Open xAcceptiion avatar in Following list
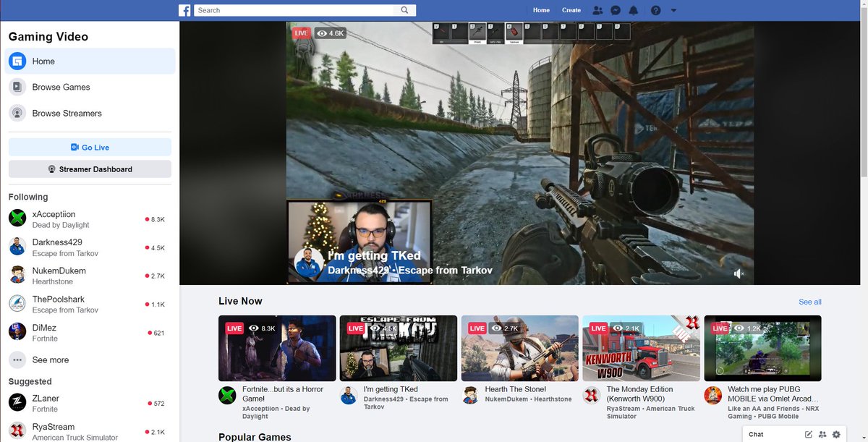Viewport: 868px width, 442px height. [x=17, y=218]
